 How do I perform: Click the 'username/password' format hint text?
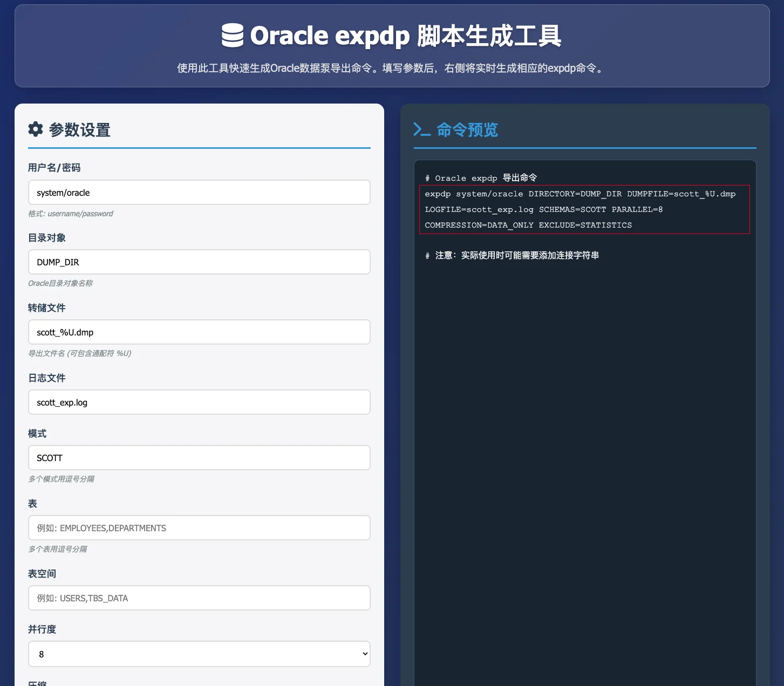(x=71, y=214)
